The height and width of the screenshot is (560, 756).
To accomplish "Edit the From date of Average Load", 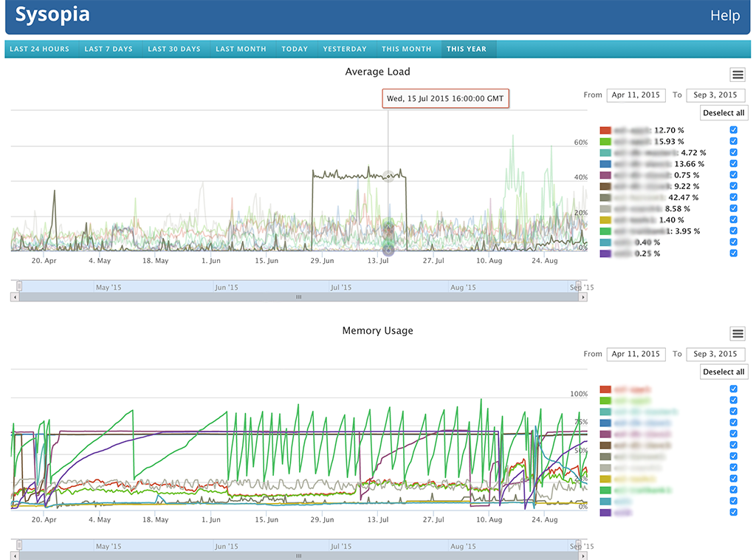I will pyautogui.click(x=636, y=95).
